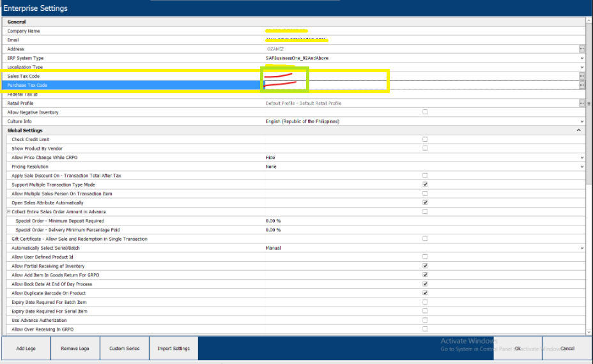Click the scrollbar down arrow
This screenshot has width=593, height=364.
click(589, 332)
